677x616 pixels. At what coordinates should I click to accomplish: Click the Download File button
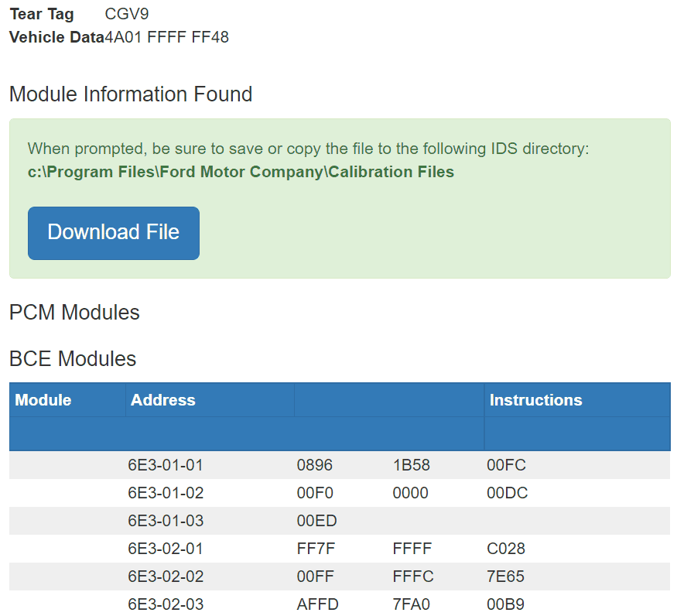click(x=113, y=233)
